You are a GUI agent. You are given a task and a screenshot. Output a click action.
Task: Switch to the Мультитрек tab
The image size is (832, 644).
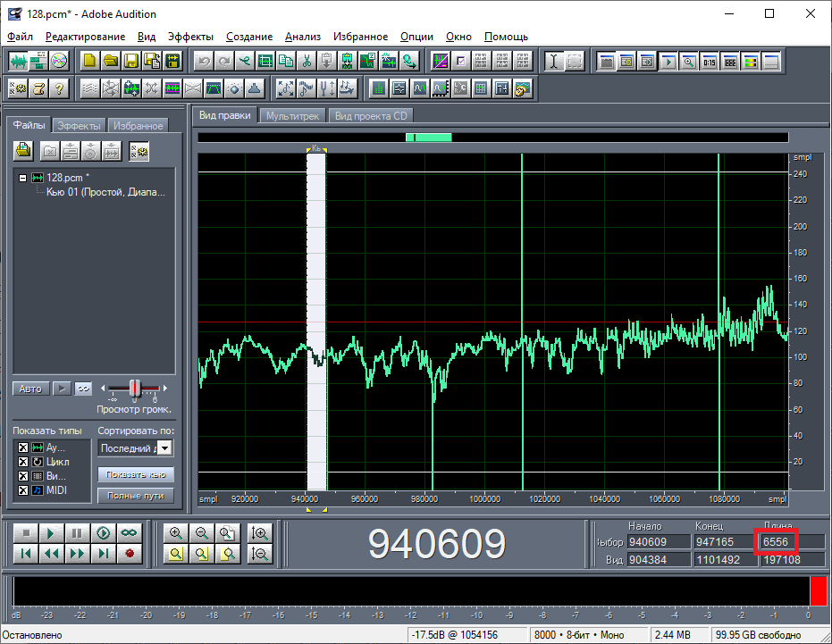[292, 116]
